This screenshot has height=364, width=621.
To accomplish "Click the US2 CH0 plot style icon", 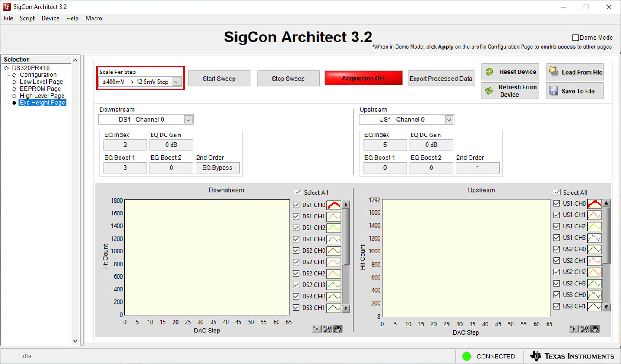I will click(x=595, y=249).
